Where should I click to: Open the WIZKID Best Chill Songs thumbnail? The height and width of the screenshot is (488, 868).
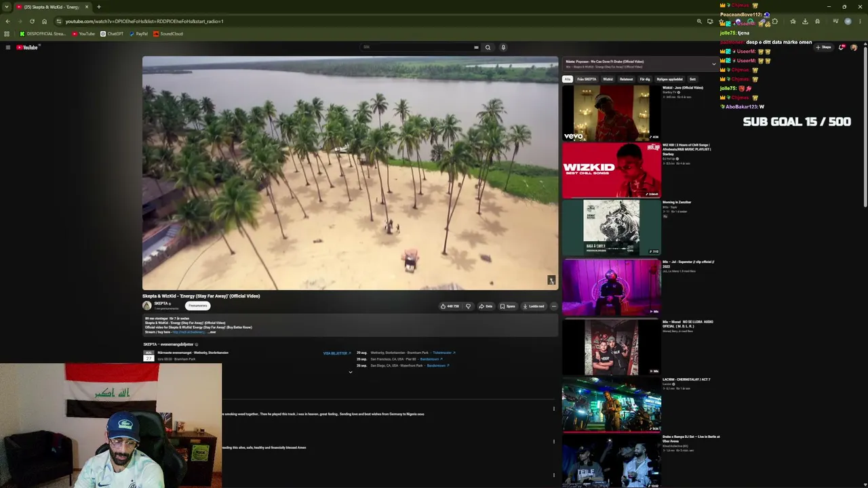coord(611,170)
